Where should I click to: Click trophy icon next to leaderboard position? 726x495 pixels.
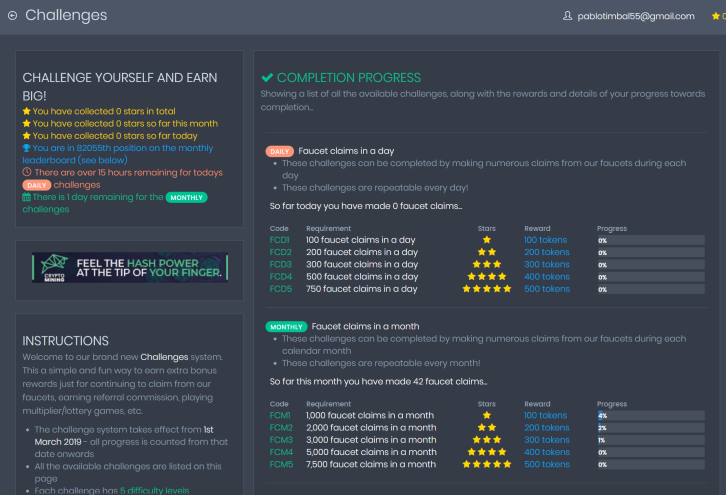click(26, 148)
